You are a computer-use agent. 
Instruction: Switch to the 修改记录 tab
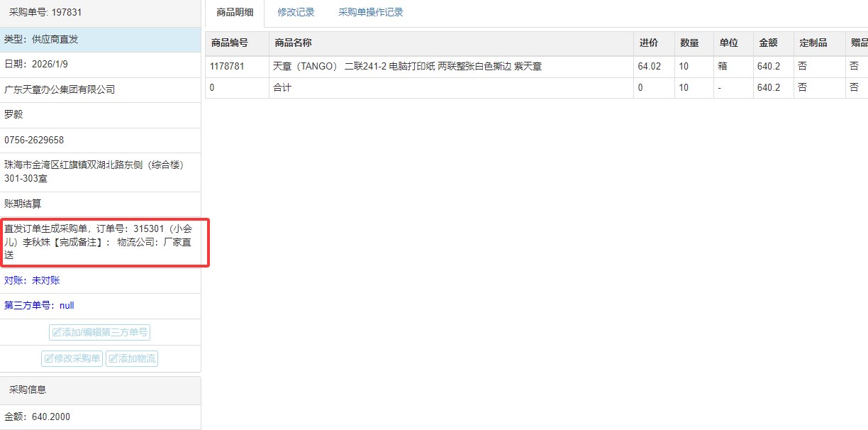pos(296,13)
